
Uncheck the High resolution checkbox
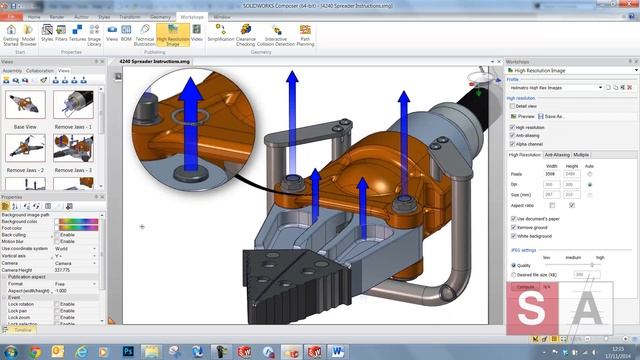[x=512, y=127]
